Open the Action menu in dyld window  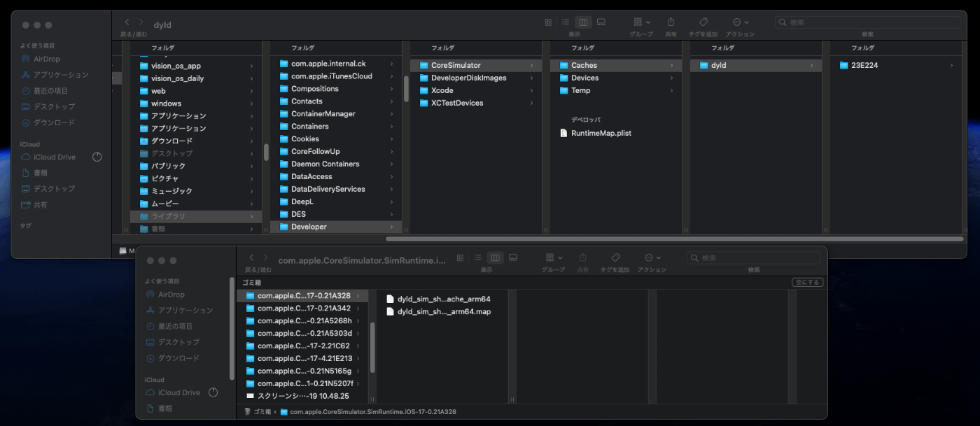tap(740, 22)
